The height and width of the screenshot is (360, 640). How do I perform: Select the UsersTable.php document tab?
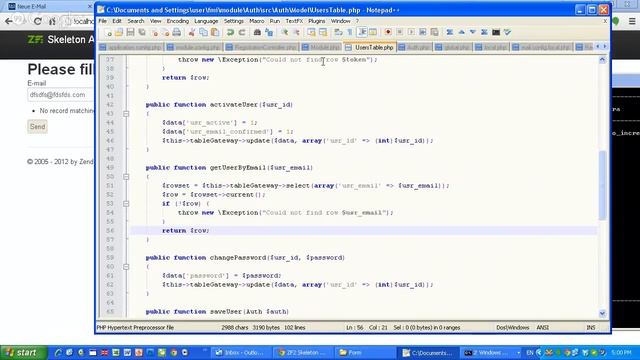pyautogui.click(x=370, y=47)
